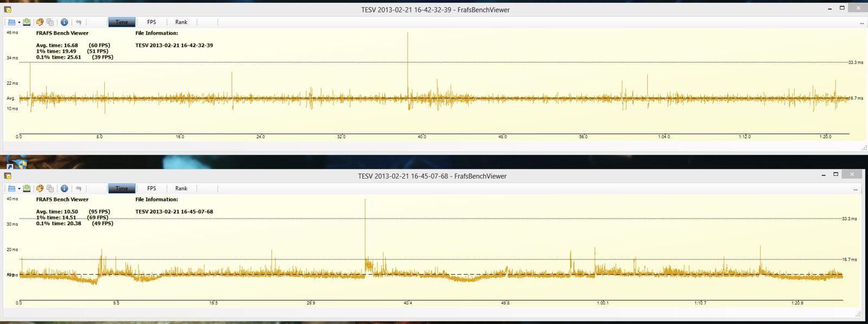Image resolution: width=868 pixels, height=324 pixels.
Task: Switch to FPS view in top window
Action: [151, 22]
